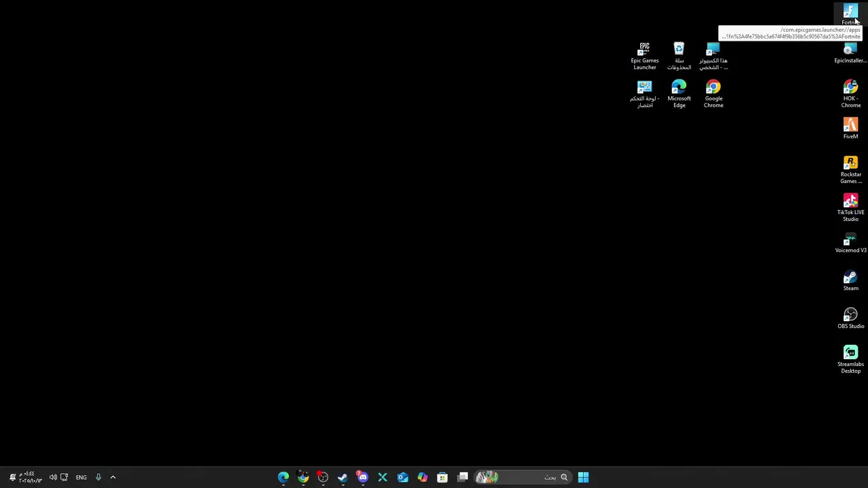Select the This PC desktop shortcut
This screenshot has width=868, height=488.
pos(713,56)
